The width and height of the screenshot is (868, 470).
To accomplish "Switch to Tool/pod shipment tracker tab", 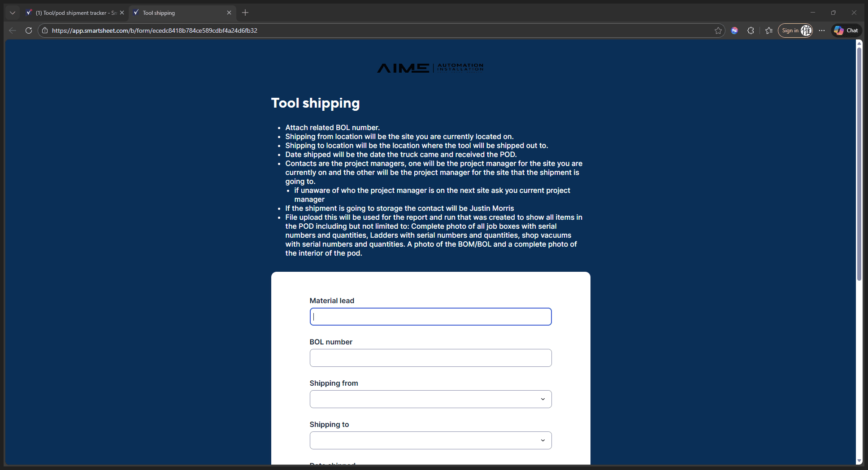I will [x=75, y=13].
